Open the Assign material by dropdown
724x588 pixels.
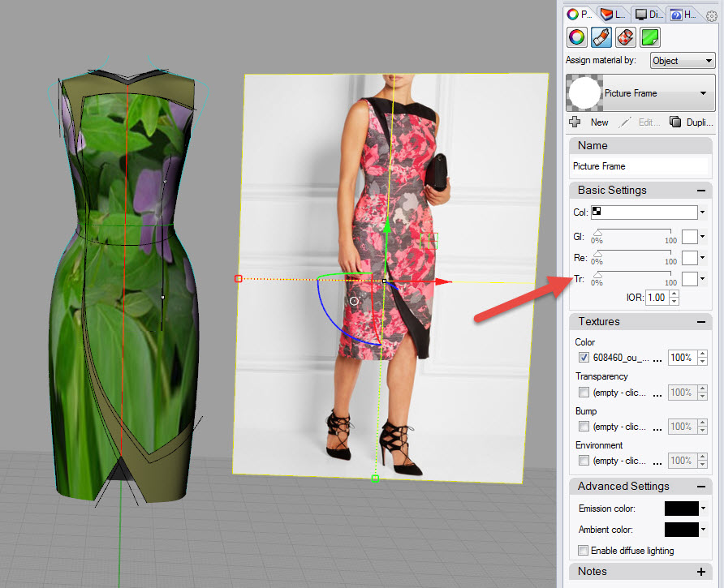pos(682,61)
